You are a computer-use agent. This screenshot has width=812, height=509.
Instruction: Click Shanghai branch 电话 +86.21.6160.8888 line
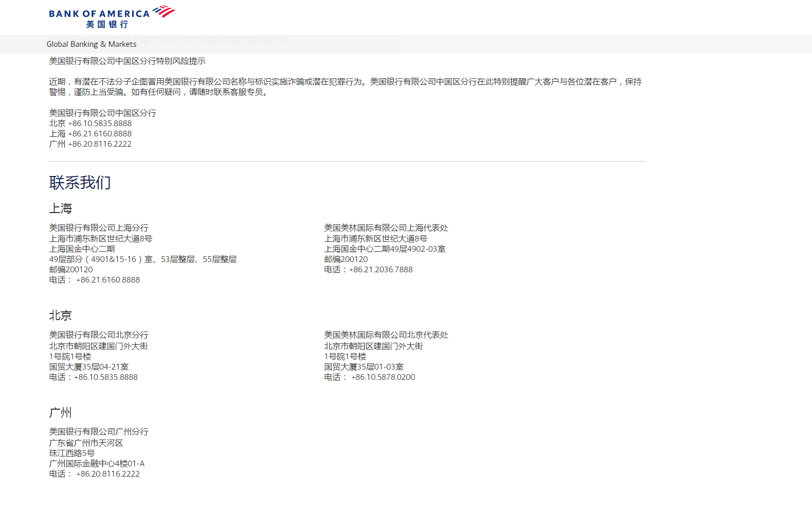(x=95, y=279)
